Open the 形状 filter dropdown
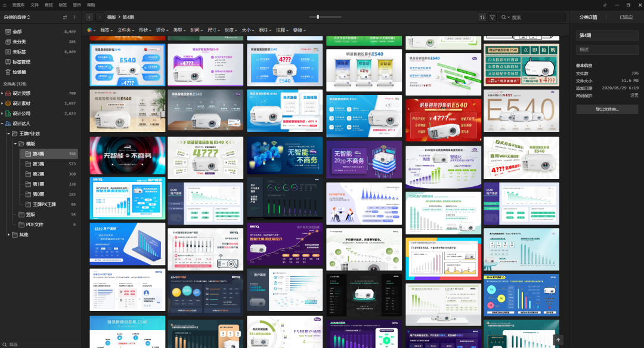This screenshot has width=644, height=348. tap(145, 30)
